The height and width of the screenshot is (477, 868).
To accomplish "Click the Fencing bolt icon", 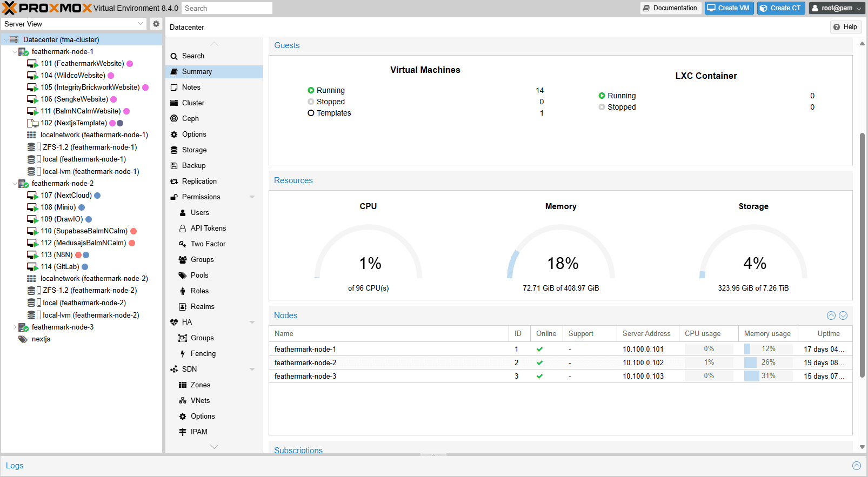I will tap(183, 354).
